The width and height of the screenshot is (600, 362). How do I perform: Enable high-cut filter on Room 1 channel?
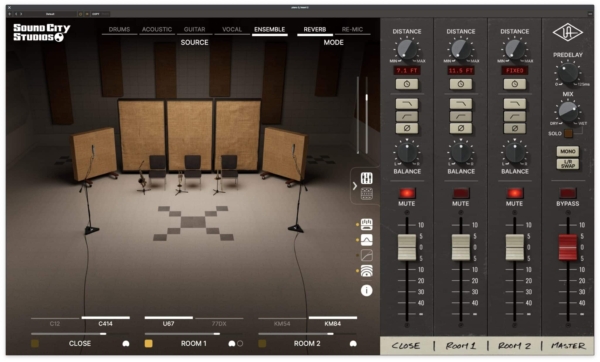point(461,104)
